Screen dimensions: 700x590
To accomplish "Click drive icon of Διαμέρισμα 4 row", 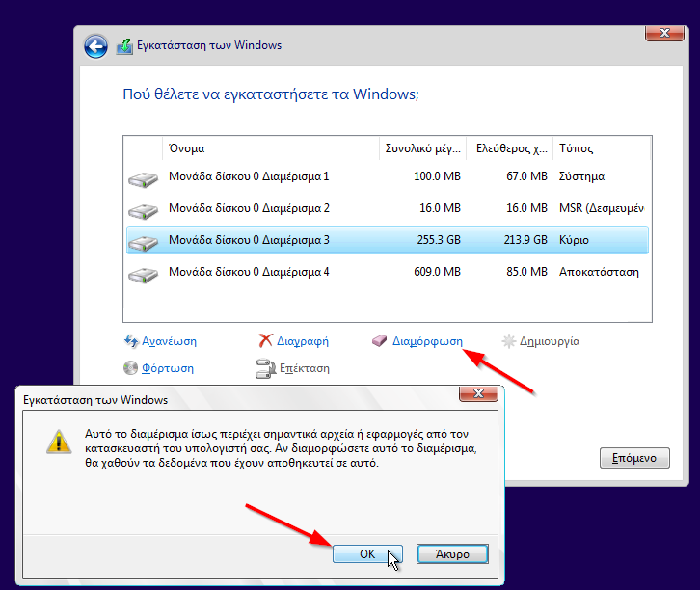I will [143, 275].
